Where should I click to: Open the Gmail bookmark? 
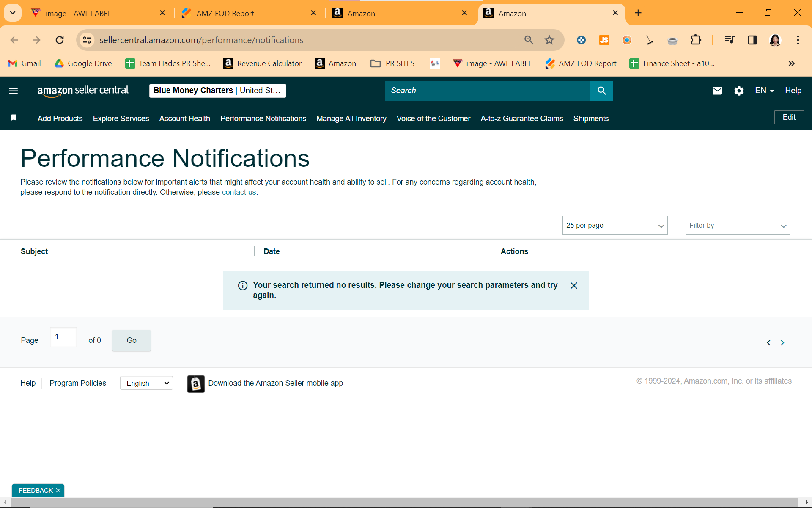pos(25,63)
